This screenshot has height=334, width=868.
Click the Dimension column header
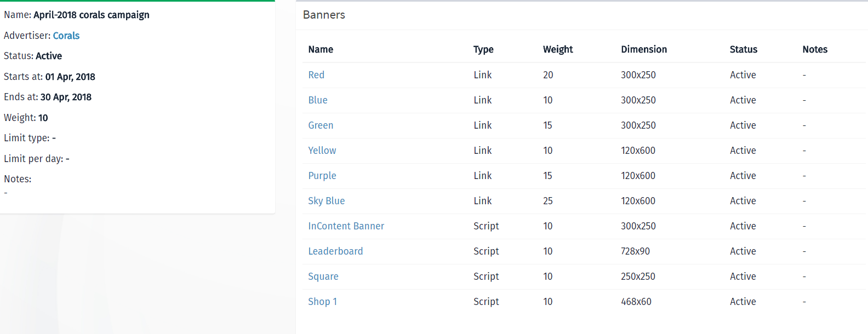(x=644, y=49)
